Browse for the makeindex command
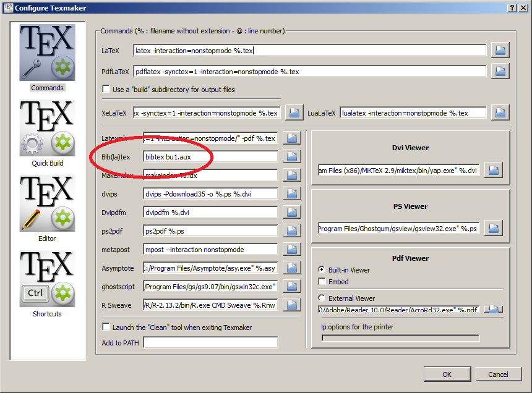This screenshot has width=532, height=393. [291, 175]
